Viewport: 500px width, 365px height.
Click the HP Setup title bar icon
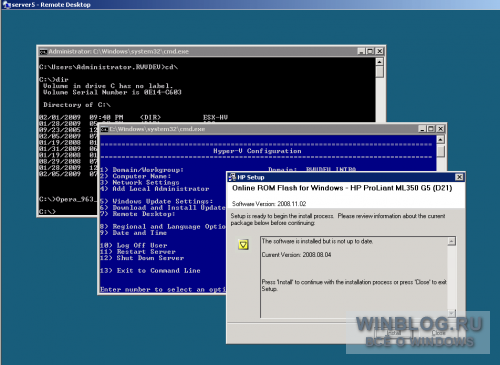tap(232, 177)
